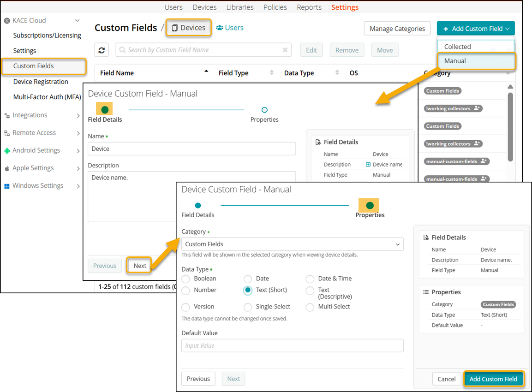Expand the Description plus icon in Field Details
The width and height of the screenshot is (532, 392).
coord(368,165)
